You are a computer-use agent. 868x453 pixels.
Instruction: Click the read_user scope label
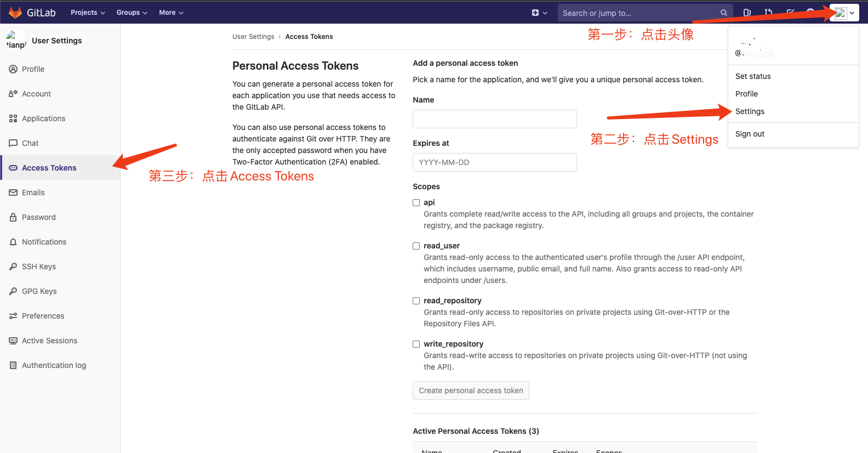coord(442,246)
